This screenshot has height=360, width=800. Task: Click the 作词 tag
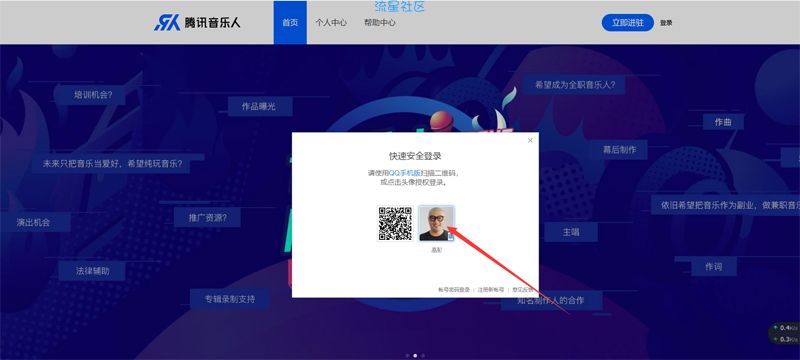pos(713,267)
